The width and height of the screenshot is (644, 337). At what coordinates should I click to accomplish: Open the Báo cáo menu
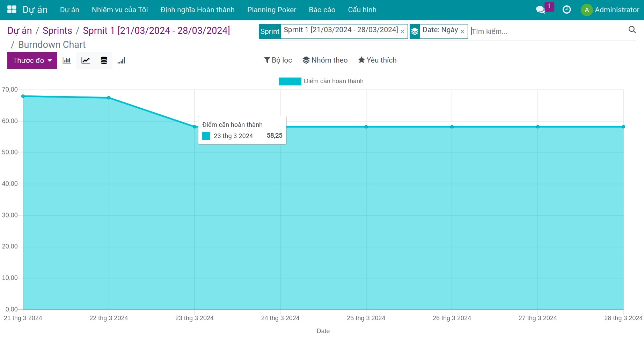(x=322, y=10)
